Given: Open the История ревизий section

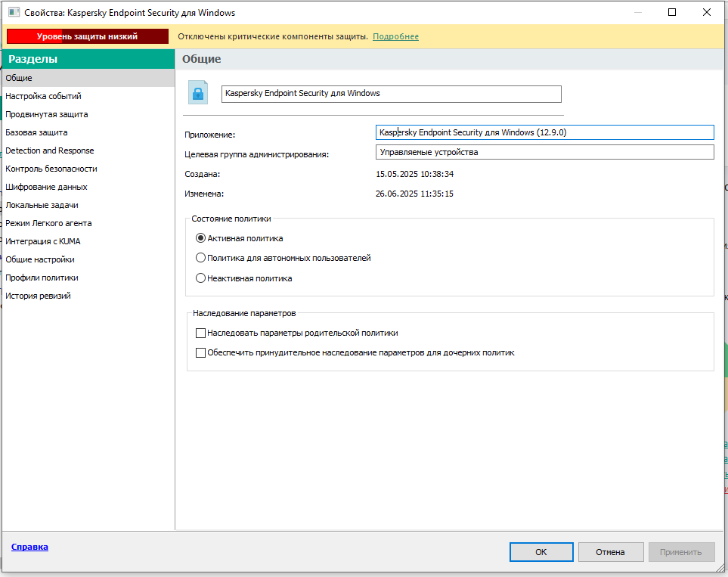Looking at the screenshot, I should pos(38,296).
